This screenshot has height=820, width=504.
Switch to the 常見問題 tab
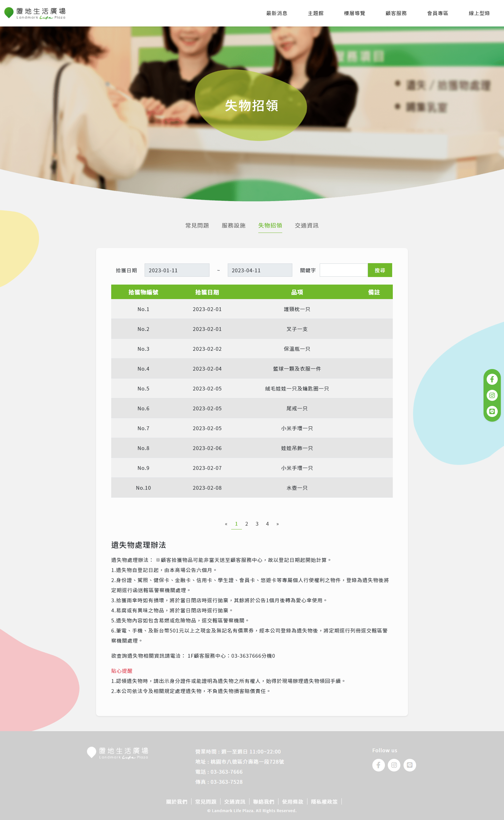click(x=197, y=225)
